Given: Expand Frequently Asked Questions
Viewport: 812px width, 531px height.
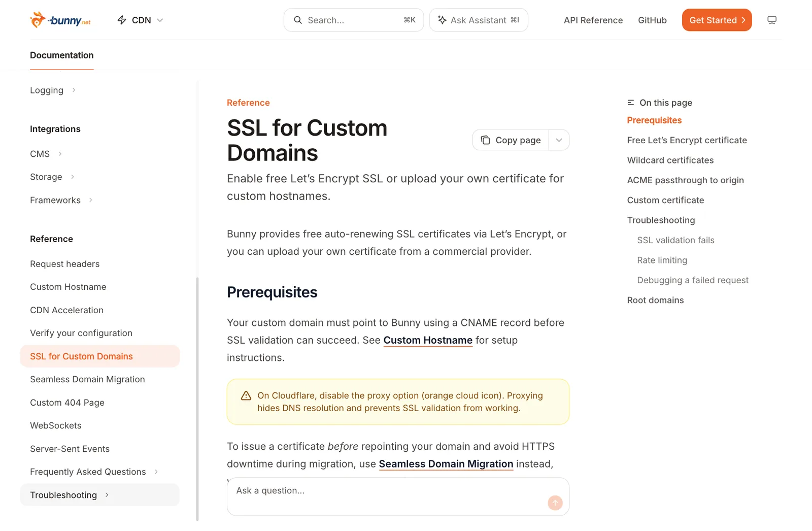Looking at the screenshot, I should [156, 472].
